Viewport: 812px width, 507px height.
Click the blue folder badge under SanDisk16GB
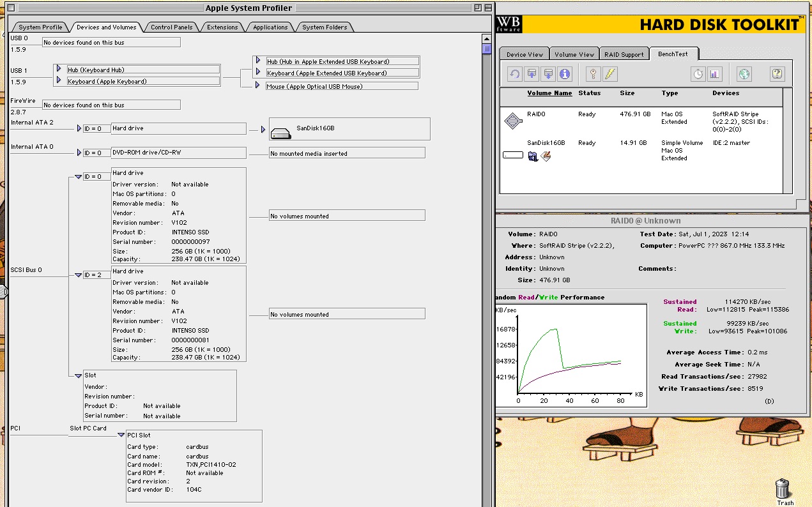tap(533, 156)
